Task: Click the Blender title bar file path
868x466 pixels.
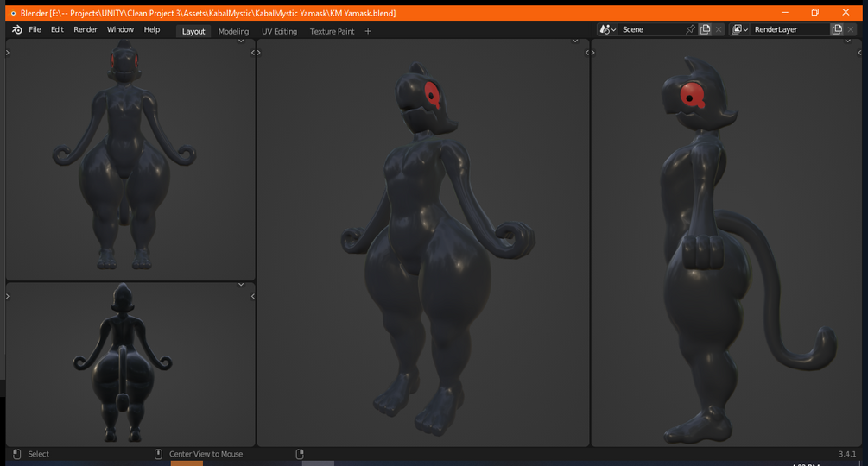Action: 208,13
